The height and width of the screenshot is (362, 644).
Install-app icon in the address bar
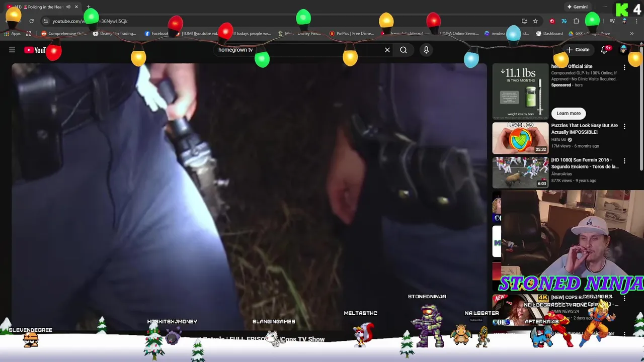click(524, 21)
